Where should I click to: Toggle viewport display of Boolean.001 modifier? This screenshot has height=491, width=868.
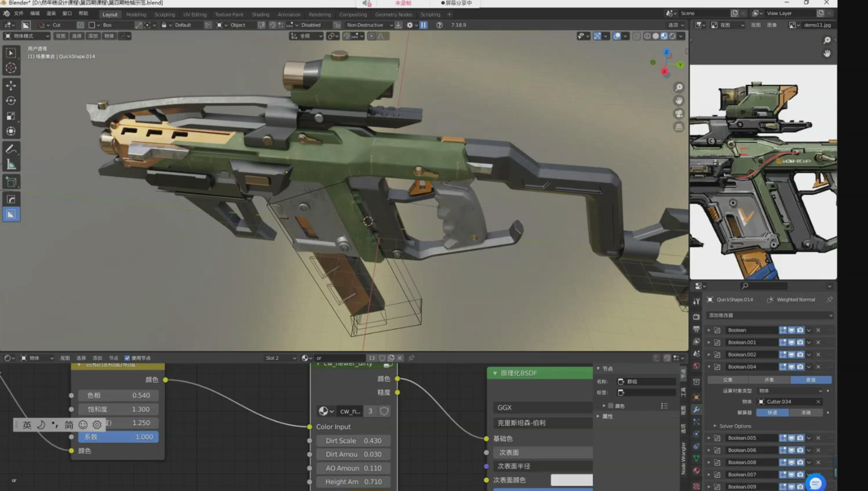tap(791, 342)
